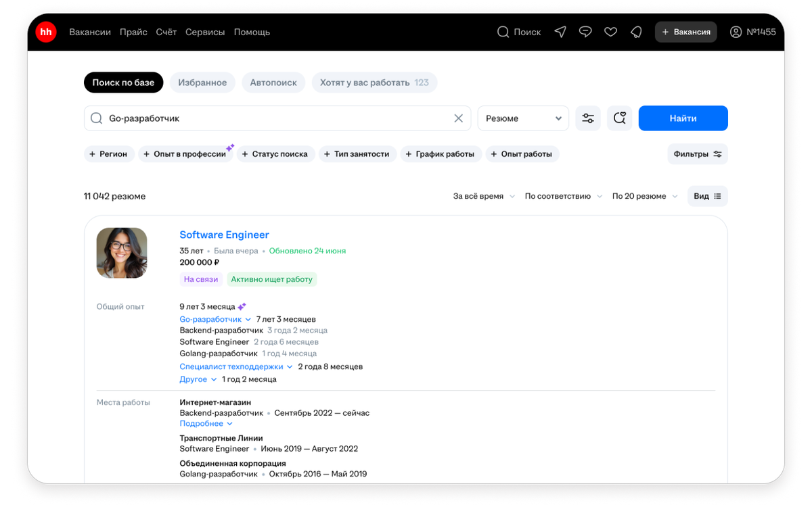Open account menu via the hh profile icon
The image size is (812, 505).
point(738,32)
